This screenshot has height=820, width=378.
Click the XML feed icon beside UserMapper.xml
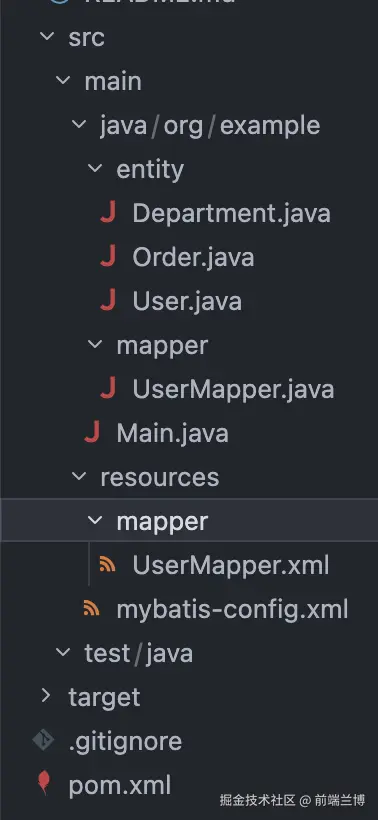(107, 564)
